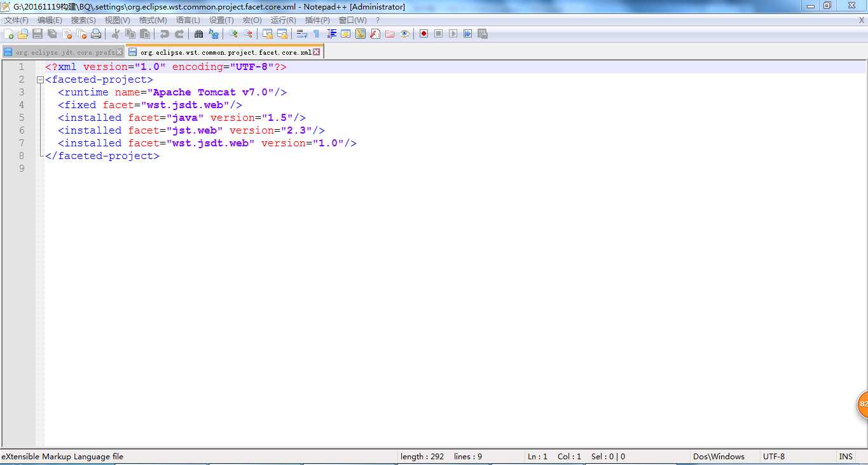Screen dimensions: 868x465
Task: Start macro recording with the red record button
Action: (x=424, y=34)
